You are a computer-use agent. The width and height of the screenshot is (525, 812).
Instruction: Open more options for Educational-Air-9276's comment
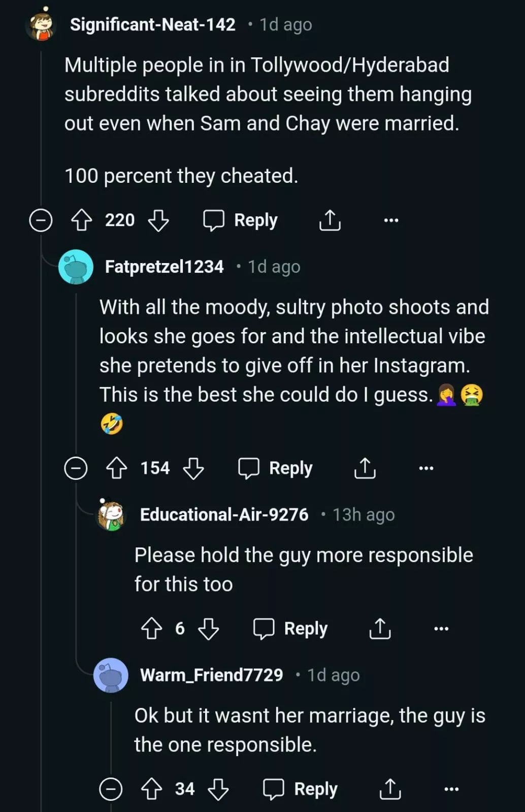click(x=441, y=629)
